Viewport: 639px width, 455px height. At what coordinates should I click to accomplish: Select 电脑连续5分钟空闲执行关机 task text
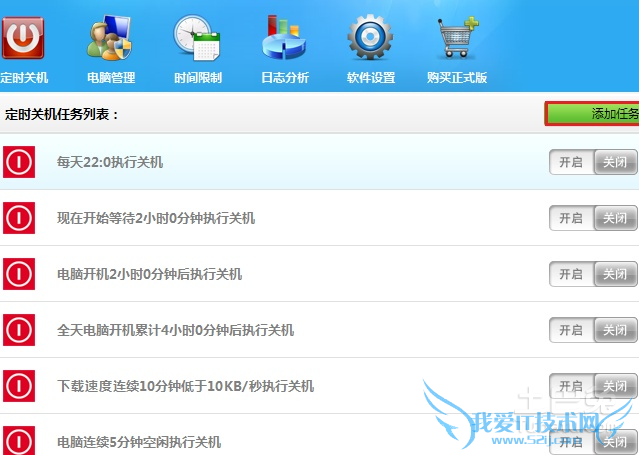[139, 442]
